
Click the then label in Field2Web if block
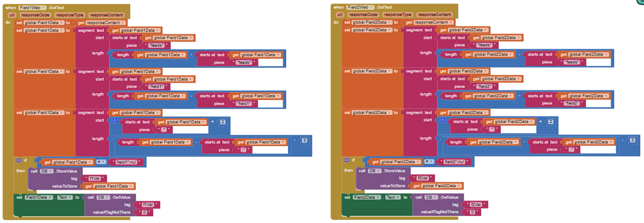(x=348, y=170)
